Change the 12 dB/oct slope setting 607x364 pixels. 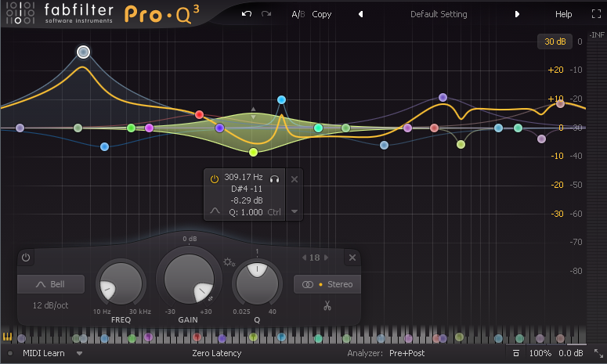[50, 305]
